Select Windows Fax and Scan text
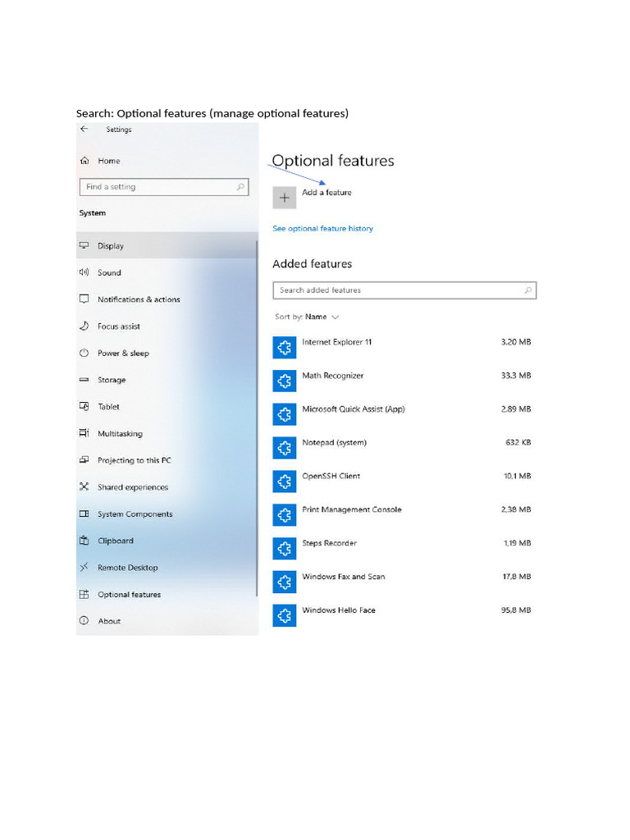 [344, 577]
